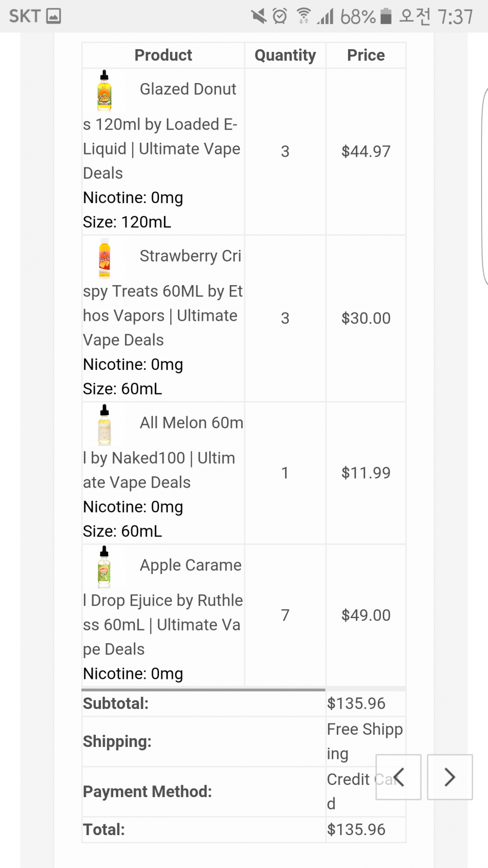Tap the Wi-Fi status icon
Viewport: 488px width, 868px height.
coord(303,17)
